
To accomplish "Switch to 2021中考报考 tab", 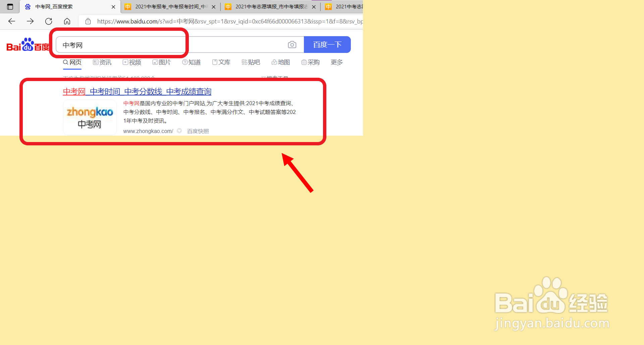I will [x=170, y=7].
